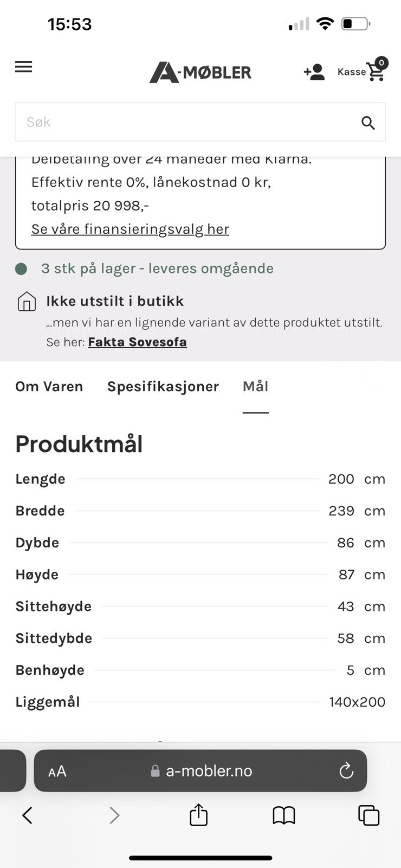Switch to the Om Varen tab
This screenshot has width=401, height=868.
pyautogui.click(x=49, y=386)
